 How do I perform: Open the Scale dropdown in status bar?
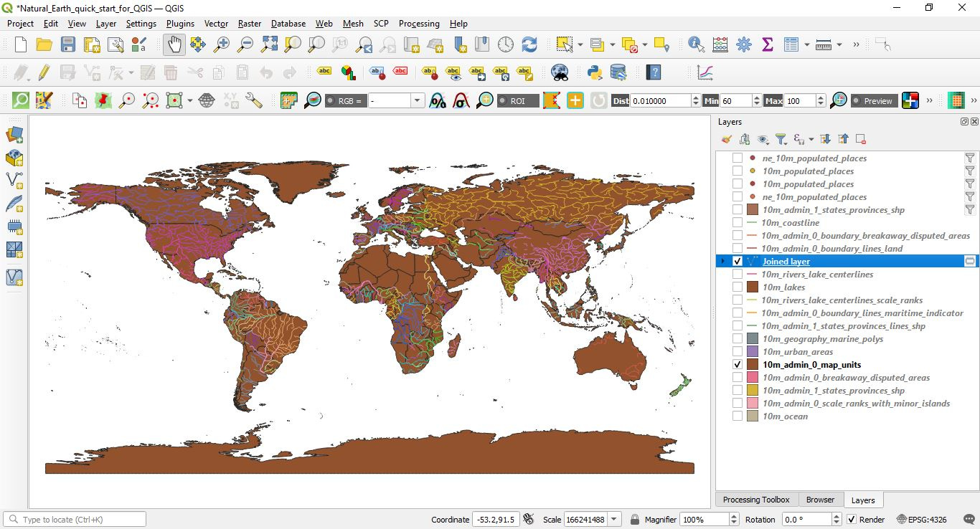[615, 519]
